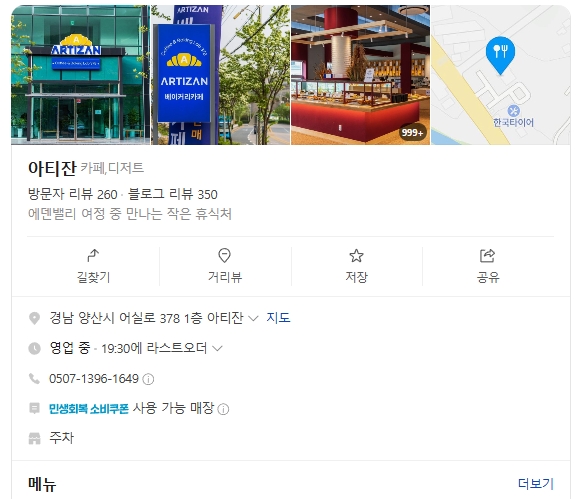Click info icon next to 사용 가능 매장
The image size is (588, 499).
[x=223, y=409]
